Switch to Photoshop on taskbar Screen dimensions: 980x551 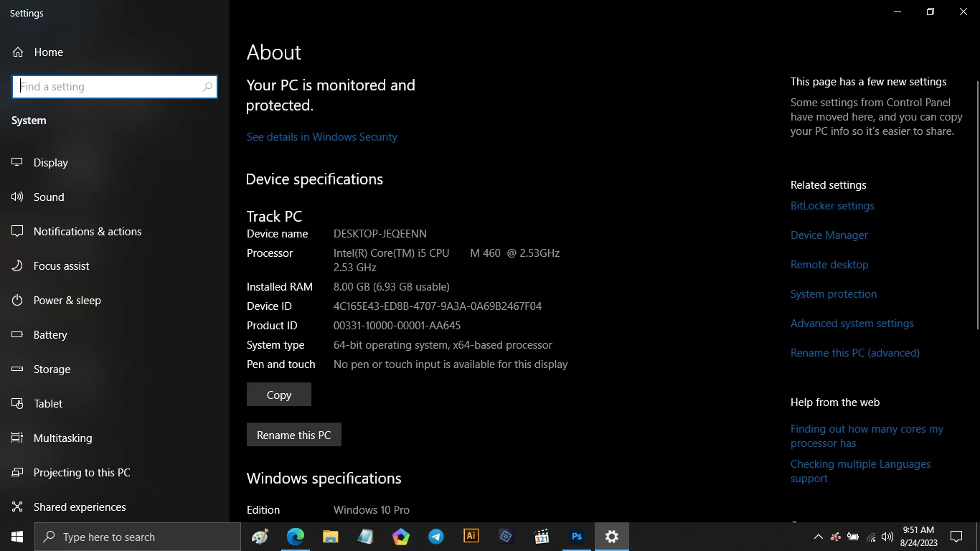pos(576,537)
